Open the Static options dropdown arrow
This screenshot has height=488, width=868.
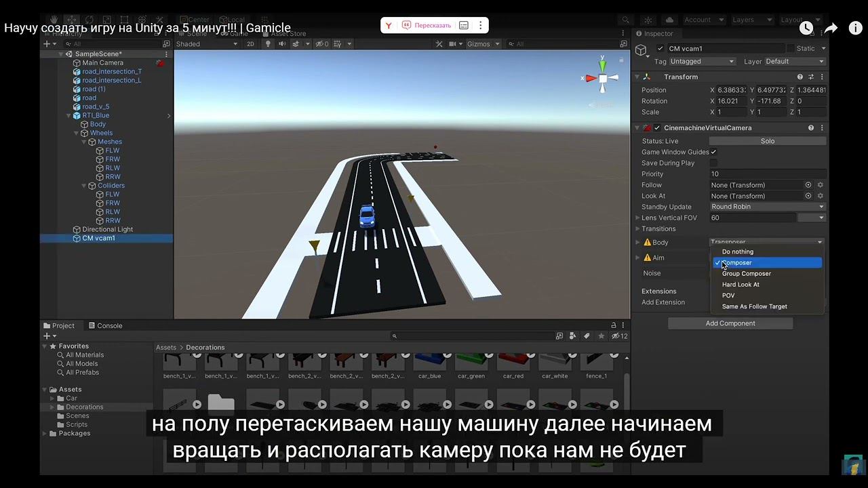[x=823, y=48]
